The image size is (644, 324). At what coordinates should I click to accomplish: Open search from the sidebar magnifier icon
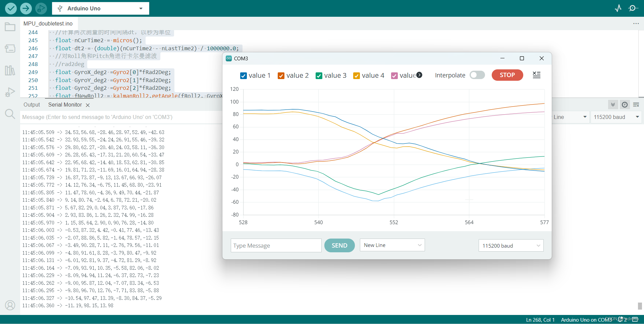tap(10, 114)
